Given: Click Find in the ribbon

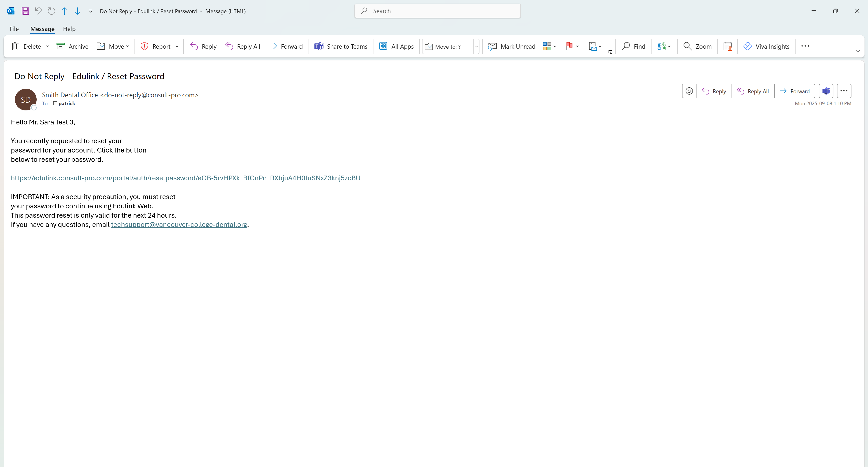Looking at the screenshot, I should click(x=633, y=46).
